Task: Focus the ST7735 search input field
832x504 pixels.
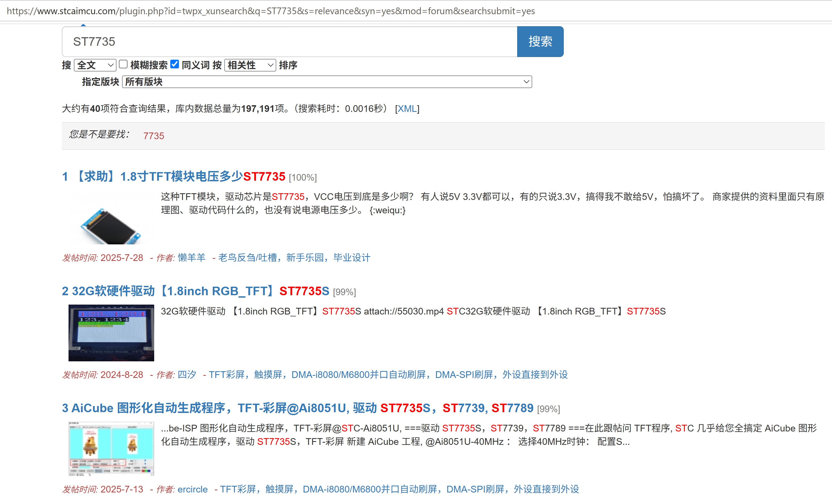Action: coord(289,41)
